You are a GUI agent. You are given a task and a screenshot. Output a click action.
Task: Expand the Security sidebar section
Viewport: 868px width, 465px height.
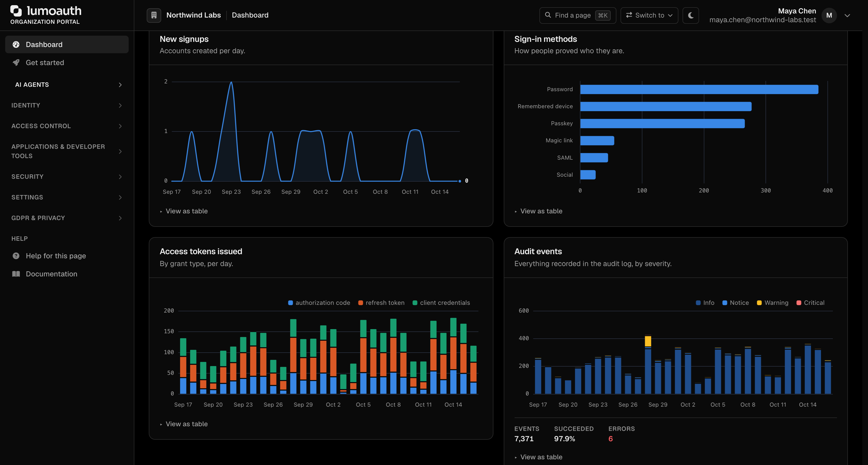pyautogui.click(x=67, y=176)
